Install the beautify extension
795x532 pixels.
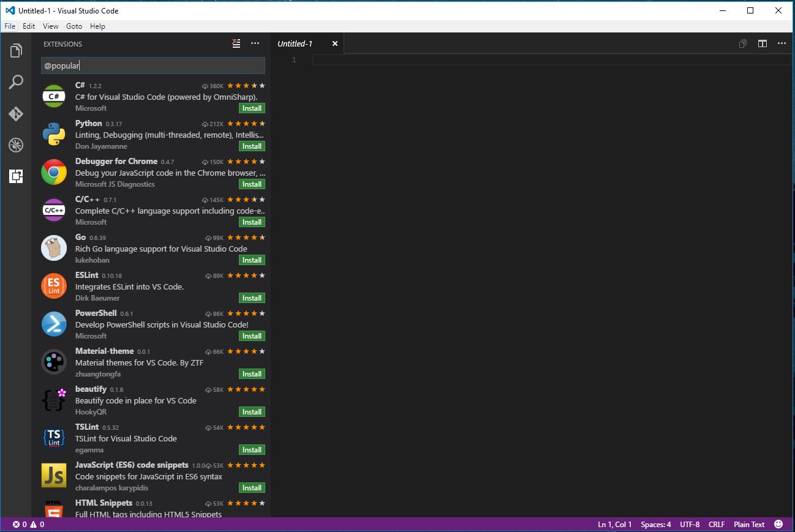[252, 412]
